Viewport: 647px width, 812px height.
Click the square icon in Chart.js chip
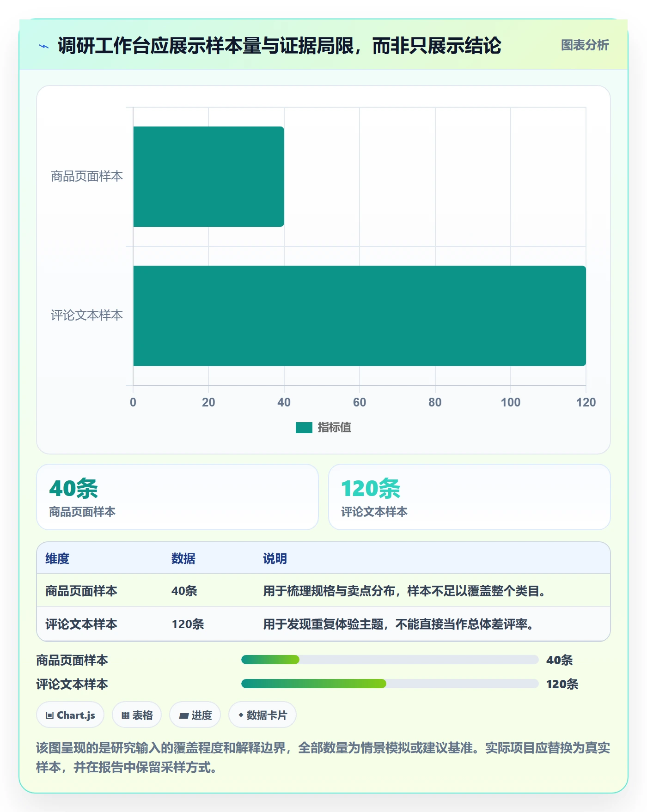click(50, 715)
